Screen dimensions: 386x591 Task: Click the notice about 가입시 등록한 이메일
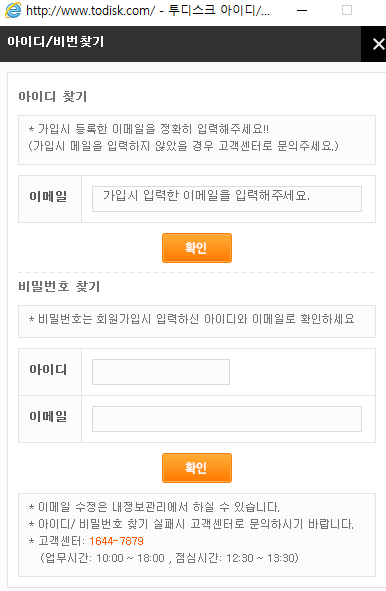(x=149, y=129)
